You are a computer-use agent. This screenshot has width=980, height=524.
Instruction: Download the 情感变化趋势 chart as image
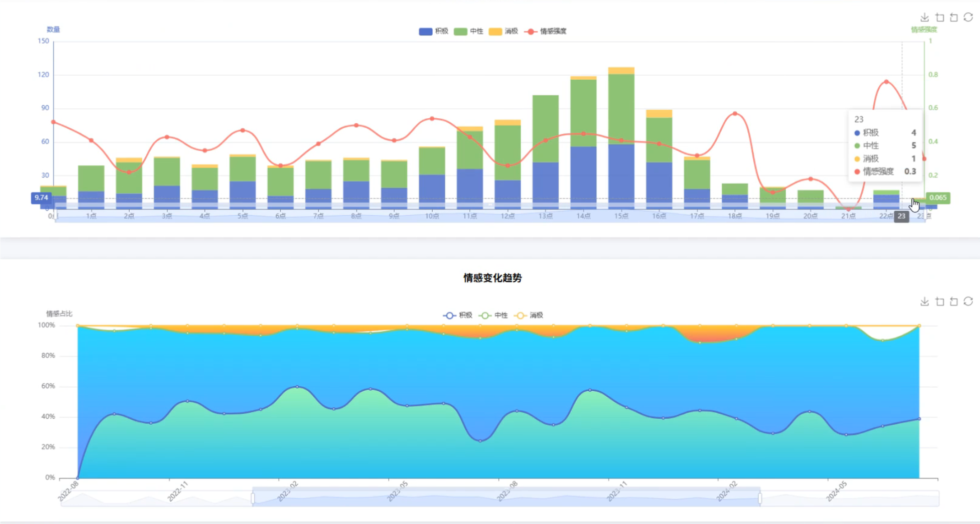tap(924, 301)
